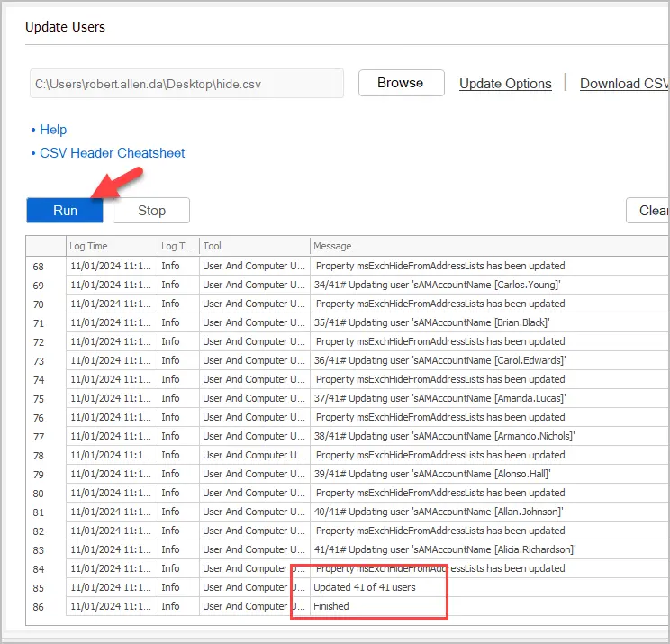Click the property updated message in row 84
This screenshot has height=644, width=670.
[440, 568]
